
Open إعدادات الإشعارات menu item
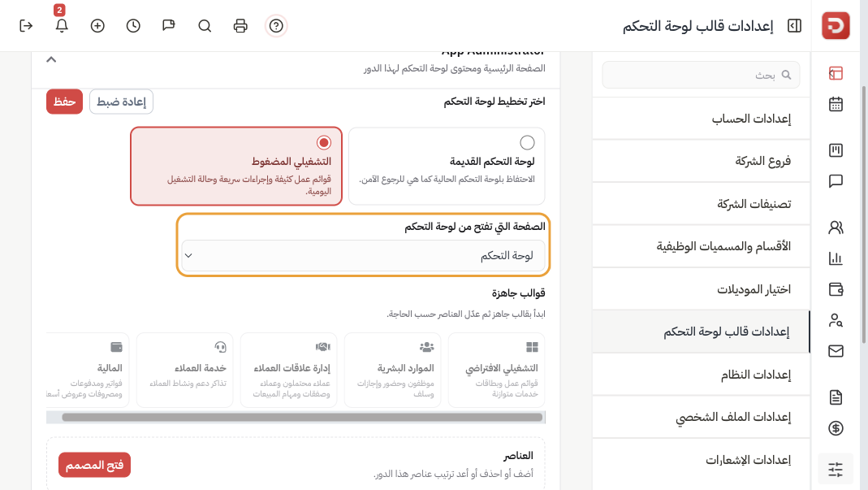pyautogui.click(x=701, y=460)
